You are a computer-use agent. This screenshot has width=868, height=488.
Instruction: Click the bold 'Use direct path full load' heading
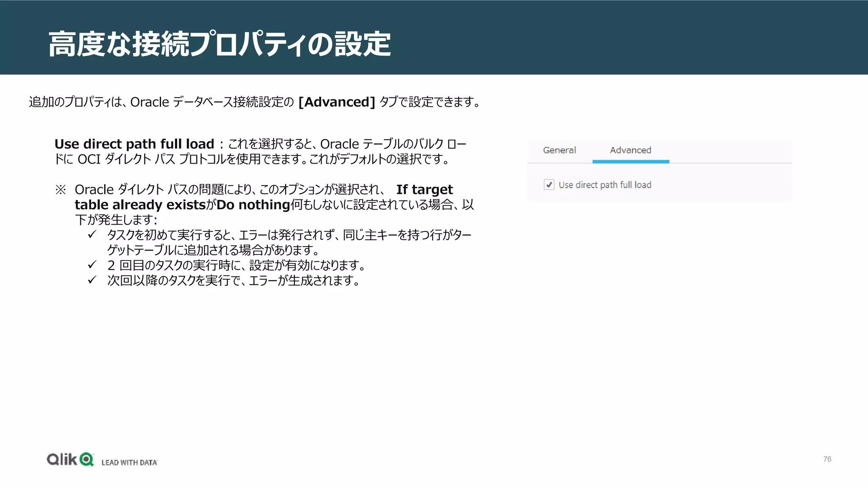coord(134,144)
